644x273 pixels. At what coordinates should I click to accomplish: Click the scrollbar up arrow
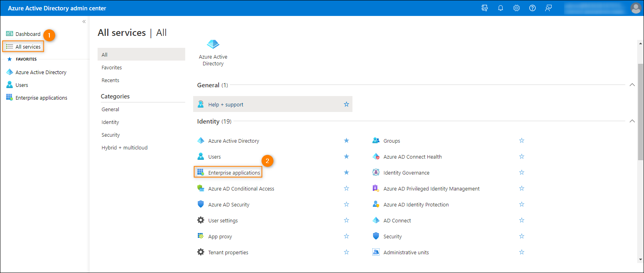pyautogui.click(x=640, y=43)
